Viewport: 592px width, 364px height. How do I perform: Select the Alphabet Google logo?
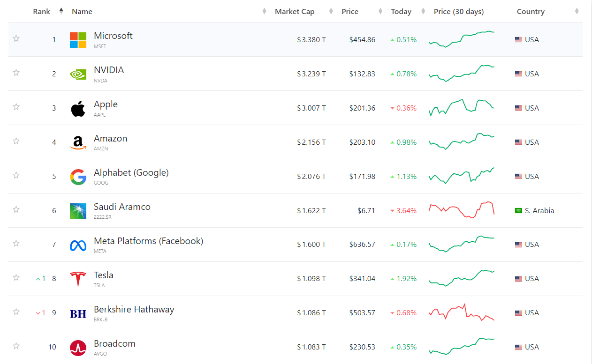(78, 177)
